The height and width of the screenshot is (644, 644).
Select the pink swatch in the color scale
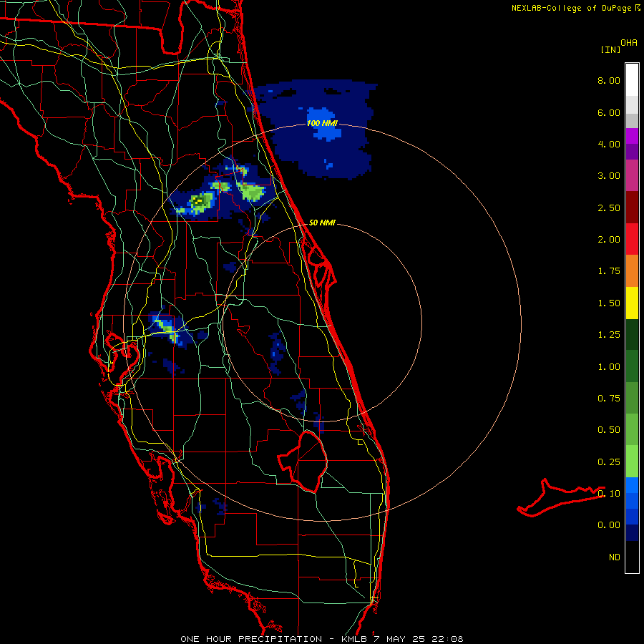pos(632,176)
